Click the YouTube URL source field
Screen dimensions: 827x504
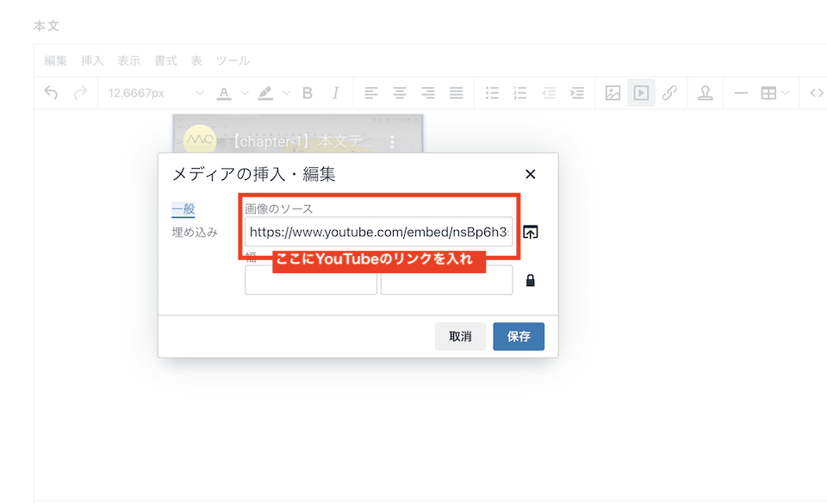point(378,232)
